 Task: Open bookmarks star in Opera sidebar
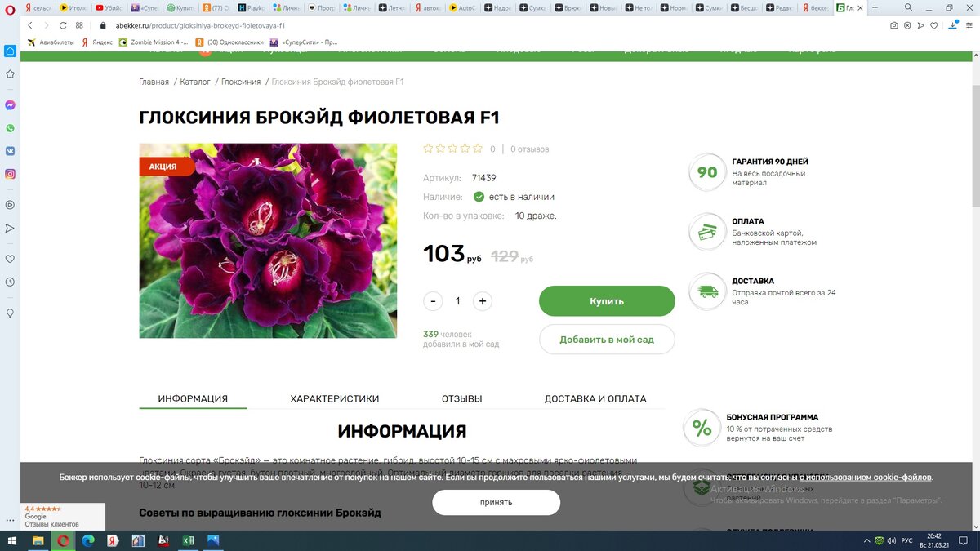[10, 73]
